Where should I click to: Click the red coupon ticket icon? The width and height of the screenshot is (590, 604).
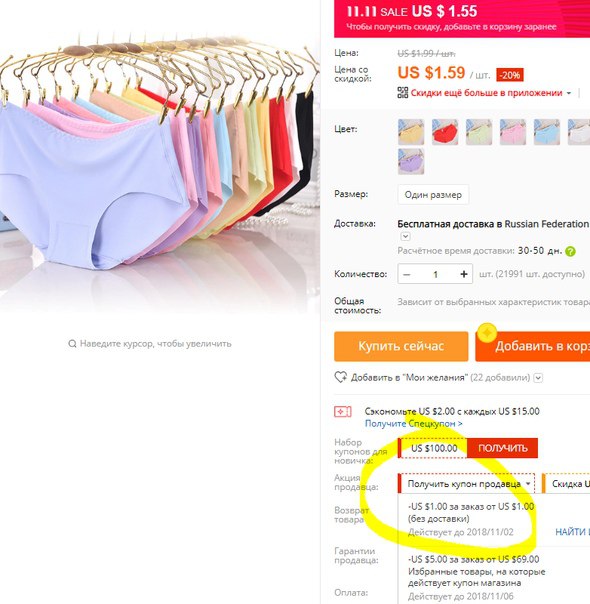click(342, 412)
